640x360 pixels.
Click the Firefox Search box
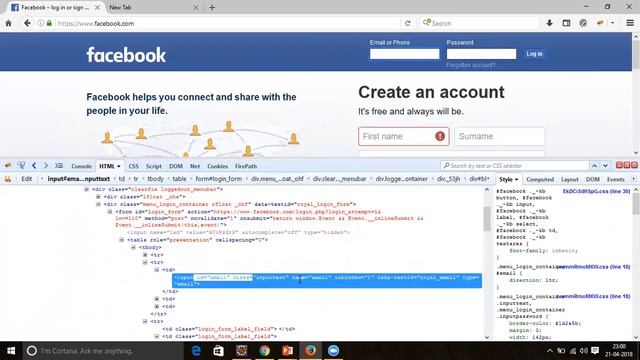click(479, 23)
